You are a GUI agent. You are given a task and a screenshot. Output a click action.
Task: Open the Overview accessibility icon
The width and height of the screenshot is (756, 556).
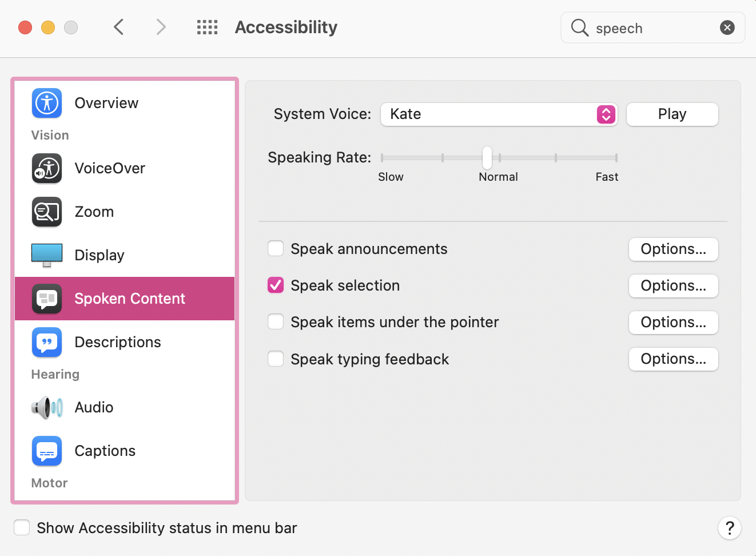pos(47,103)
